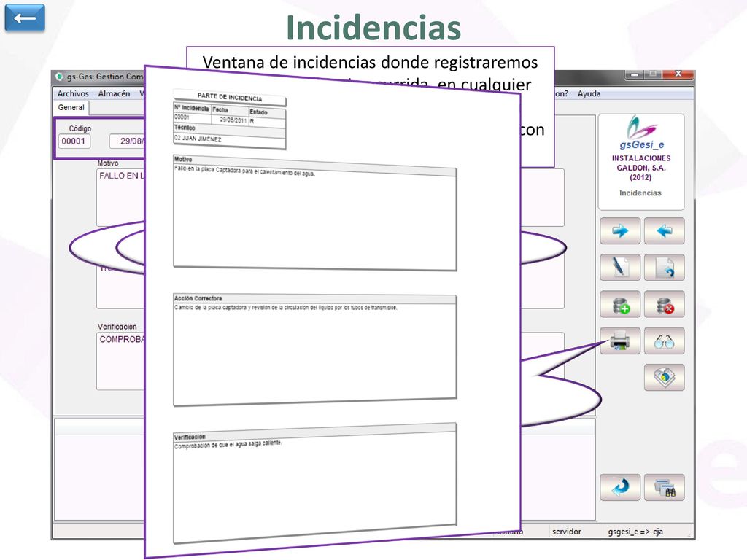
Task: Click the Código field showing 00001
Action: point(74,141)
